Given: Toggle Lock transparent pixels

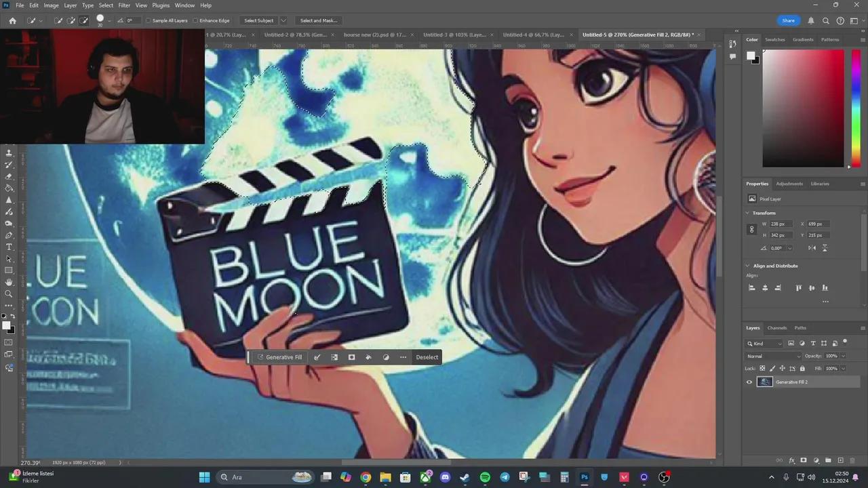Looking at the screenshot, I should click(x=762, y=369).
